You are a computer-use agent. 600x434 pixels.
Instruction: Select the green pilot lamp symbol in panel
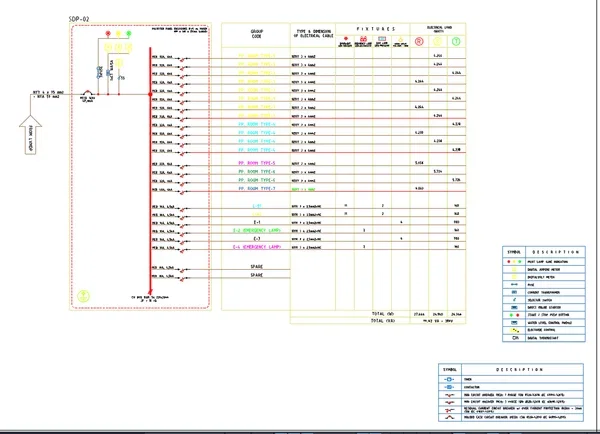(129, 34)
